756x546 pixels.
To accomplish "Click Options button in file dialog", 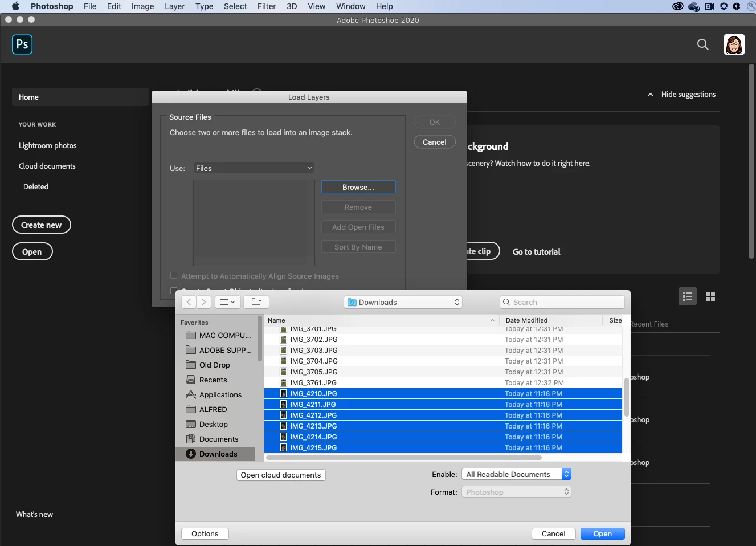I will [205, 533].
